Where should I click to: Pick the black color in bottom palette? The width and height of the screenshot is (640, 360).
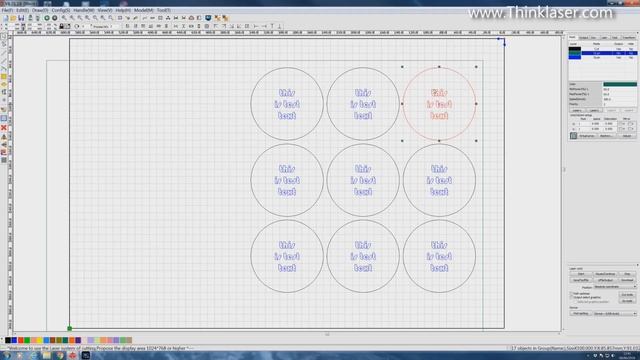click(x=8, y=340)
